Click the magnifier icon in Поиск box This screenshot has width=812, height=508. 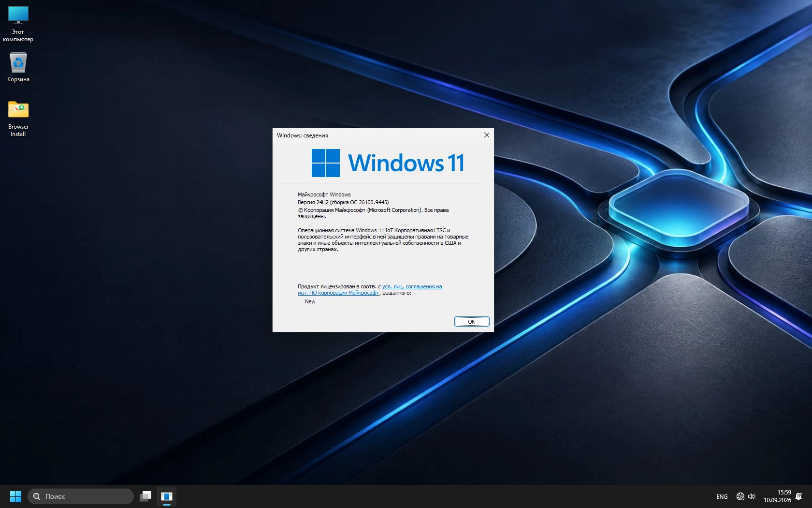point(37,496)
